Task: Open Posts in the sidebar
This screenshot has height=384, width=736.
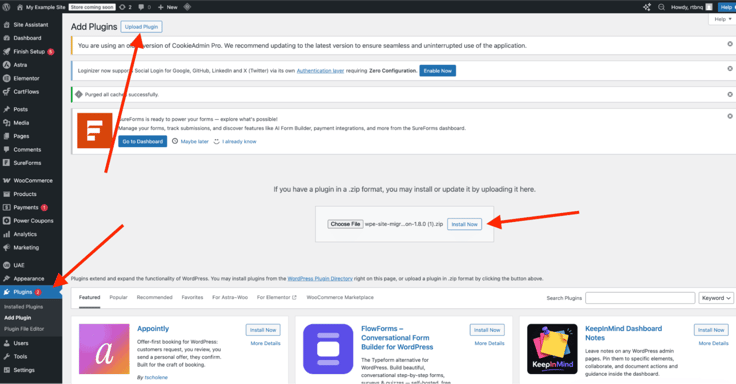Action: pyautogui.click(x=21, y=109)
